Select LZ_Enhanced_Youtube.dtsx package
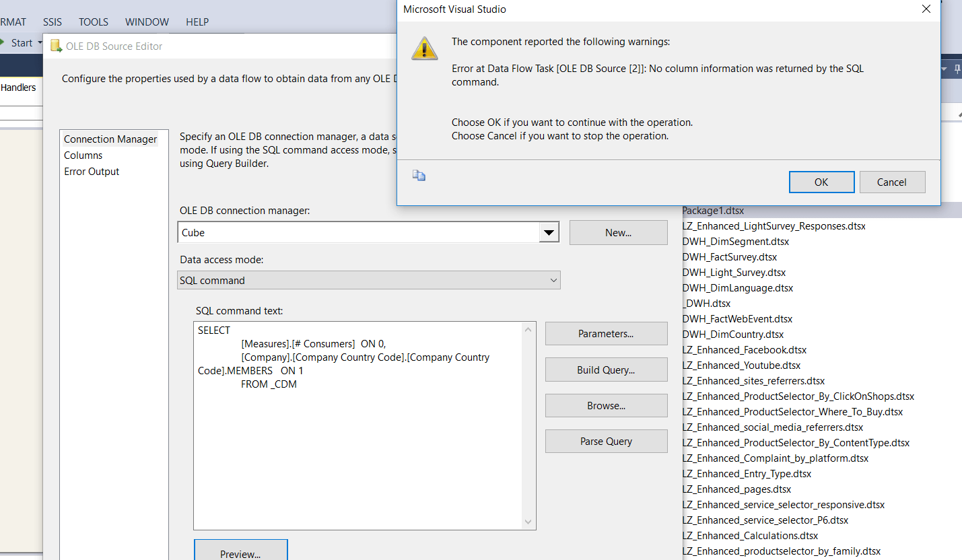Screen dimensions: 962x560 click(x=741, y=365)
